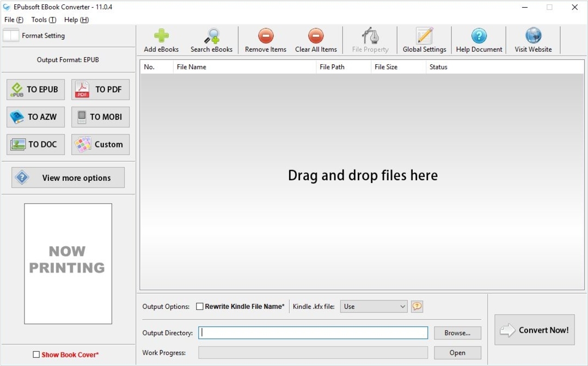Open the Help Document icon
Viewport: 588px width, 366px height.
pyautogui.click(x=479, y=37)
